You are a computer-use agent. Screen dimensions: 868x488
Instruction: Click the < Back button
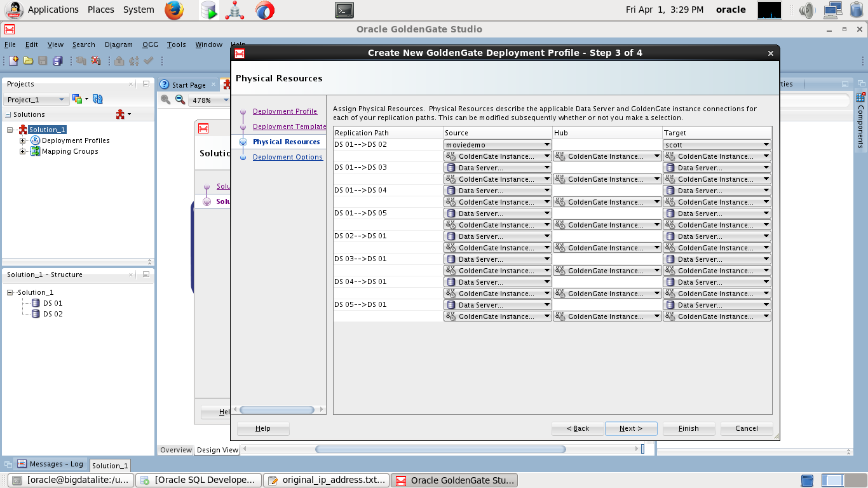click(578, 428)
